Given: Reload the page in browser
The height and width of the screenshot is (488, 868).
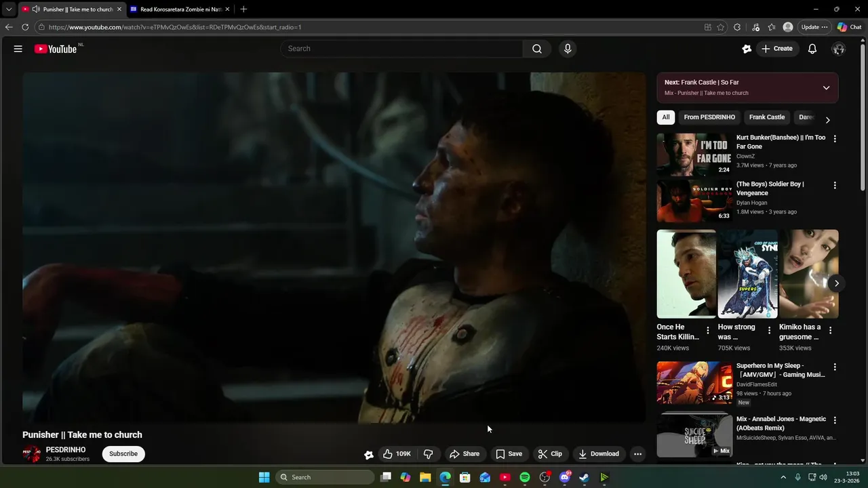Looking at the screenshot, I should [25, 27].
